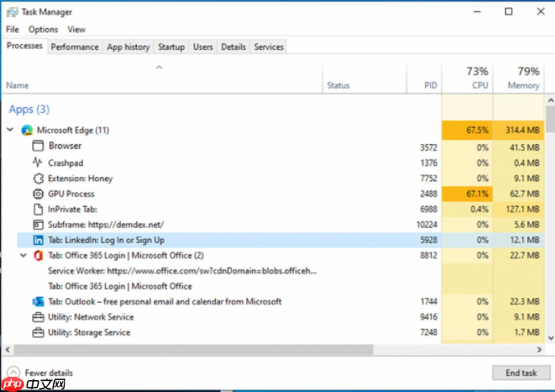Click the GPU Process gear icon
This screenshot has height=392, width=555.
click(x=38, y=194)
